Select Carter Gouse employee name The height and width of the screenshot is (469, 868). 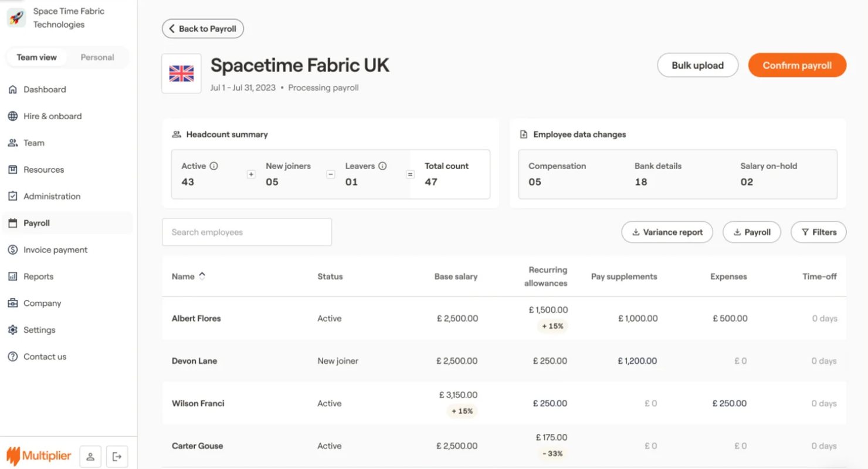[197, 446]
